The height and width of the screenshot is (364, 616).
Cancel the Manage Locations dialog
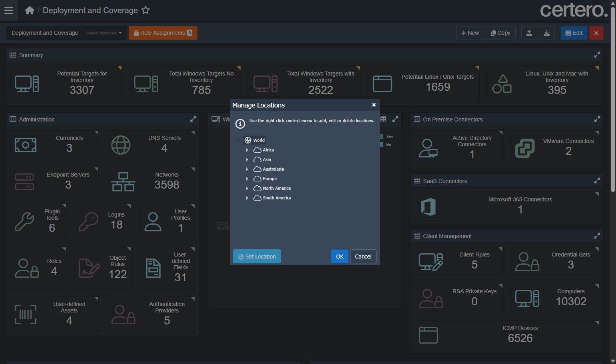[x=363, y=257]
